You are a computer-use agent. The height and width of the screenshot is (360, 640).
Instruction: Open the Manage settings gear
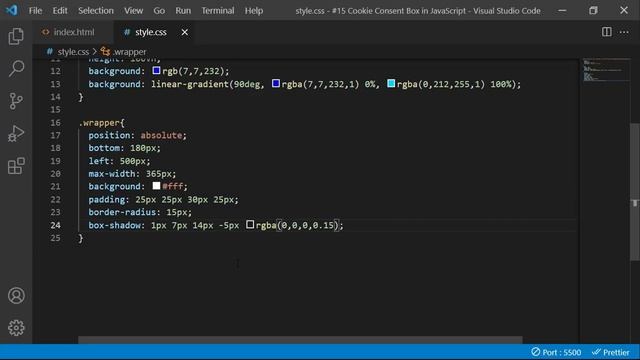(x=16, y=328)
